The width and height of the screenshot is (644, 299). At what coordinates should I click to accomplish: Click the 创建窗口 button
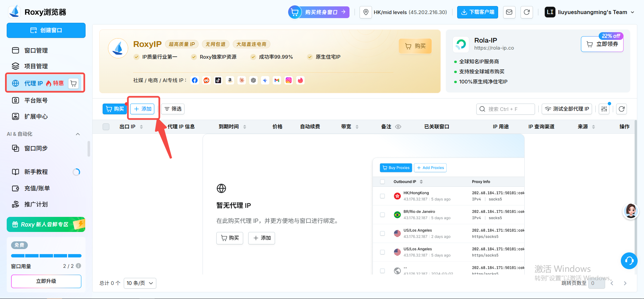pyautogui.click(x=46, y=30)
